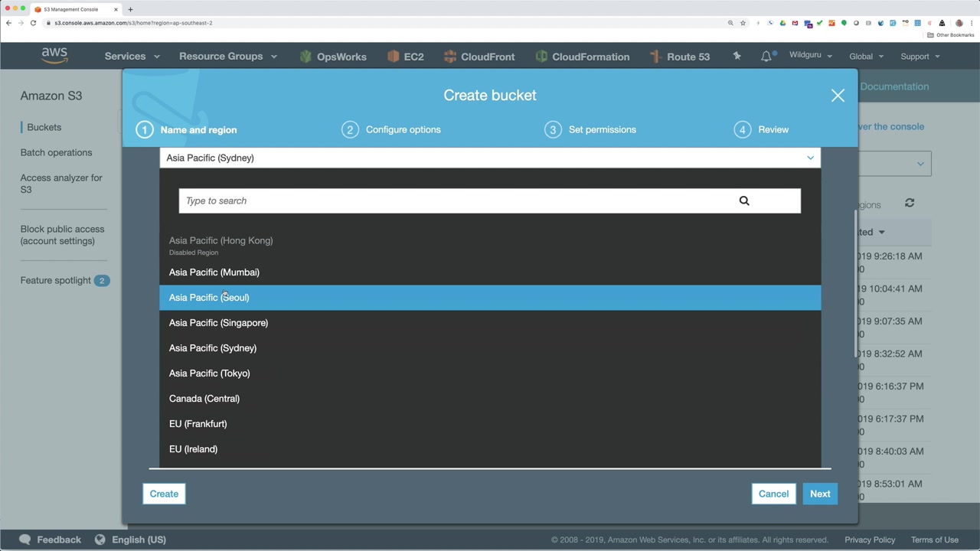Go back in browser history

[x=8, y=23]
